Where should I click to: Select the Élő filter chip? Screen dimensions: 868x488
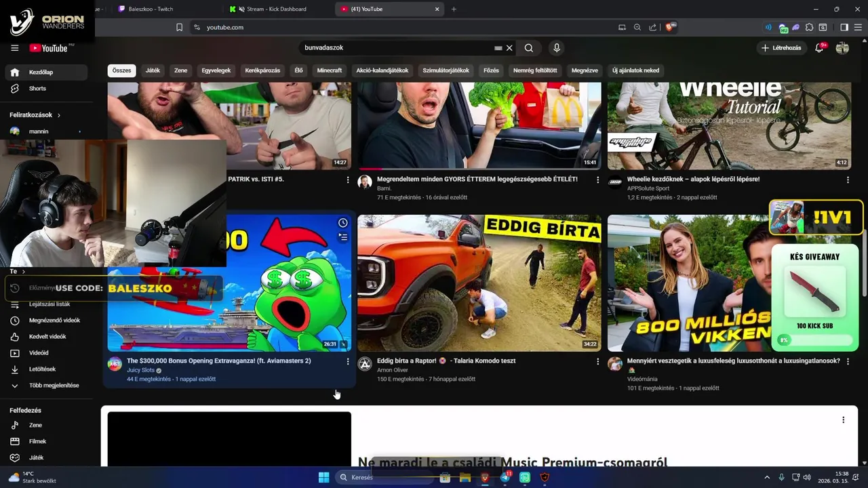pyautogui.click(x=298, y=70)
